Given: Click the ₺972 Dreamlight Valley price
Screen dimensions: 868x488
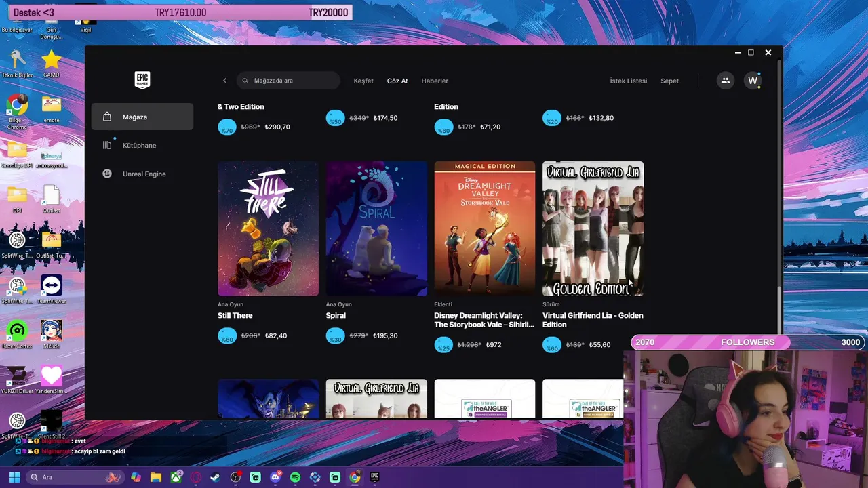Looking at the screenshot, I should point(494,345).
